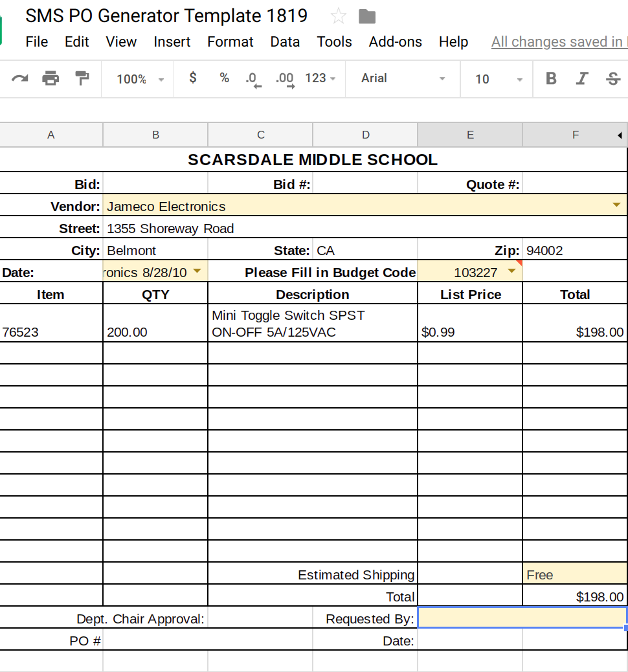Toggle bold formatting
This screenshot has height=672, width=628.
point(551,78)
